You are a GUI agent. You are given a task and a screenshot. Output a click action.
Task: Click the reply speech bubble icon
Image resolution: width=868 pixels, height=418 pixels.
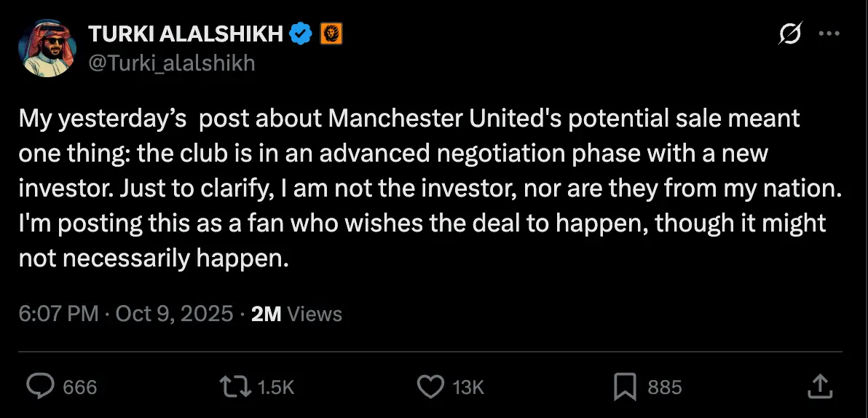click(40, 386)
